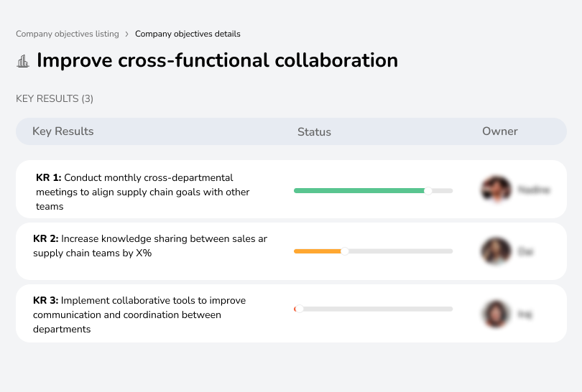Open the Company objectives listing breadcrumb

(68, 34)
